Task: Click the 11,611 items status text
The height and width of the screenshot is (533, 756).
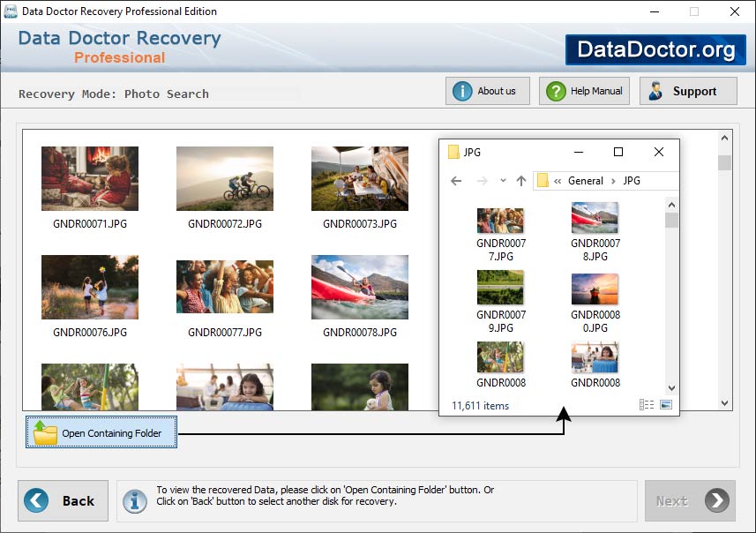Action: [480, 406]
